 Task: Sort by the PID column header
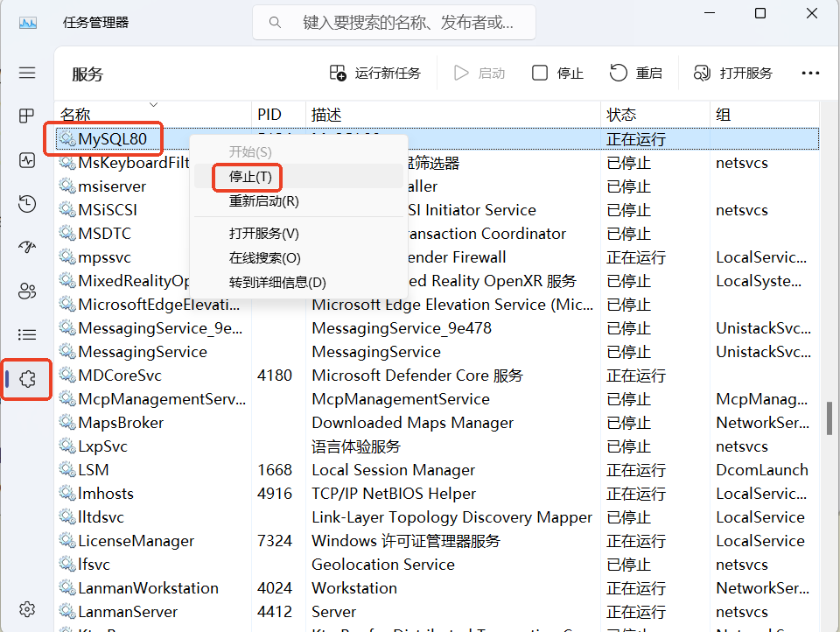pyautogui.click(x=278, y=114)
